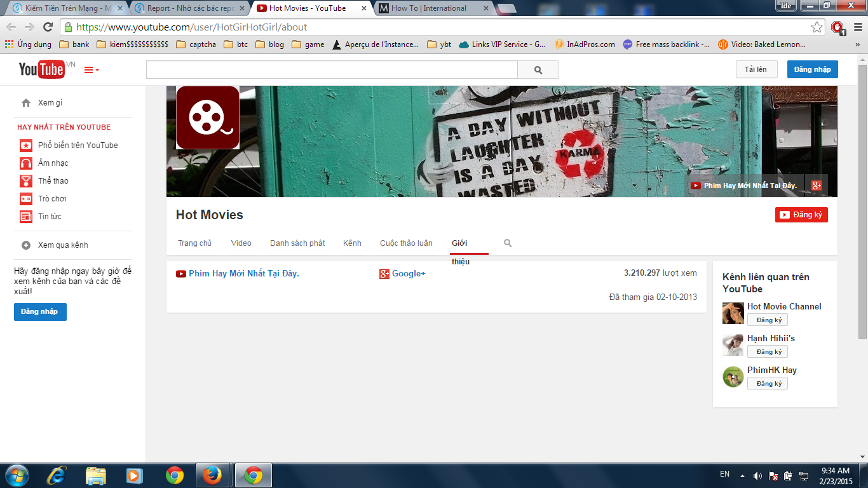Open Xem gì home in sidebar
Screen dimensions: 868x488
(50, 103)
